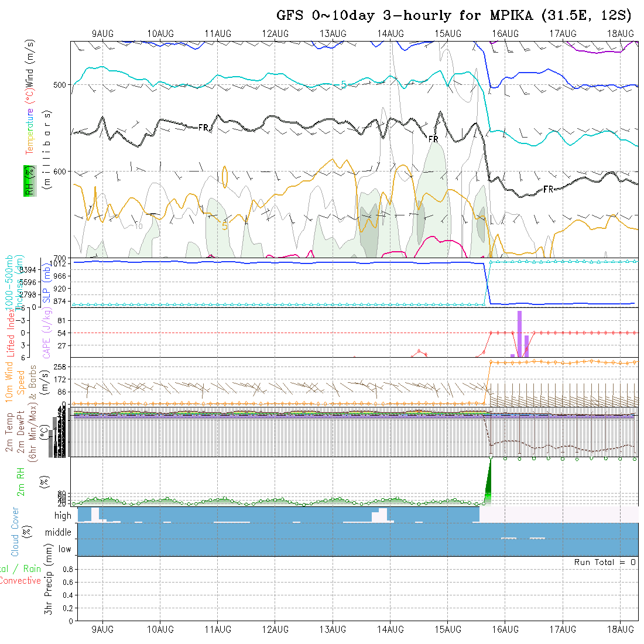Click the 0.2 precipitation axis value
The image size is (644, 644).
68,608
